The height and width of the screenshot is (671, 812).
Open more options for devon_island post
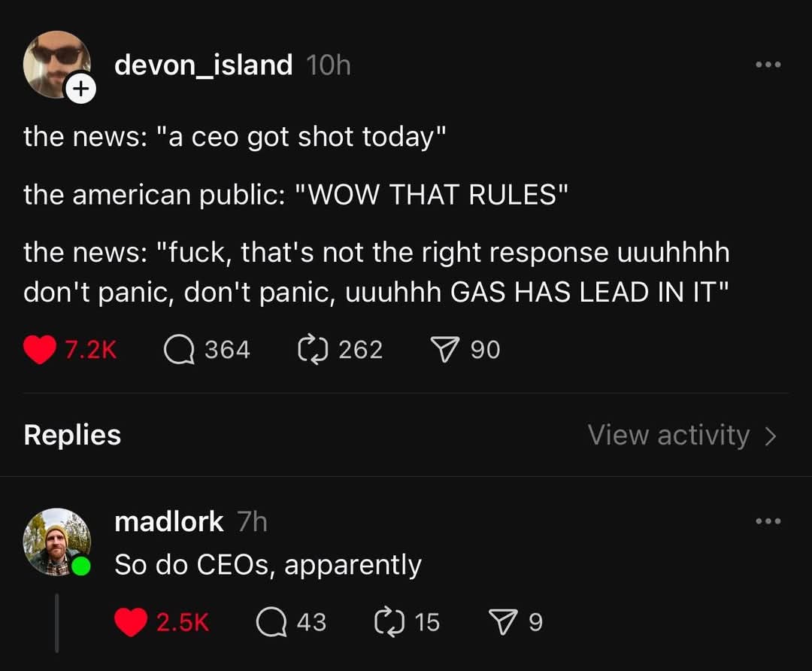coord(768,65)
